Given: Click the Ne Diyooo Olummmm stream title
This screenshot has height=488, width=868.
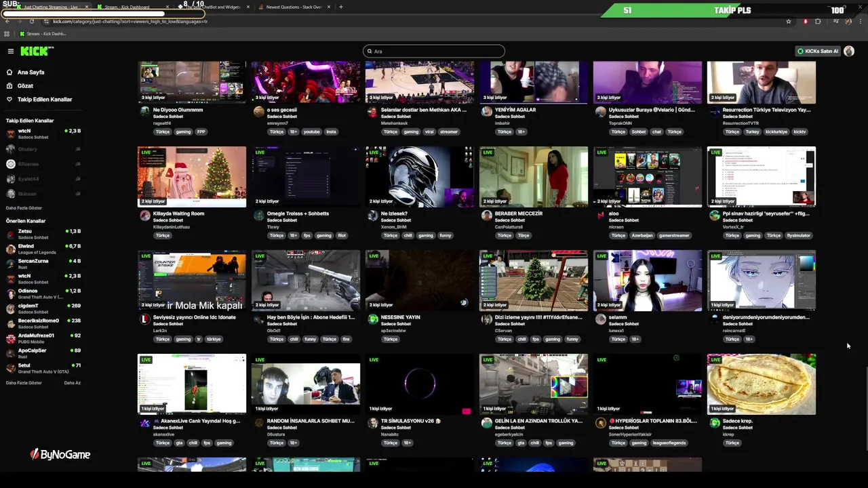Looking at the screenshot, I should (x=178, y=110).
